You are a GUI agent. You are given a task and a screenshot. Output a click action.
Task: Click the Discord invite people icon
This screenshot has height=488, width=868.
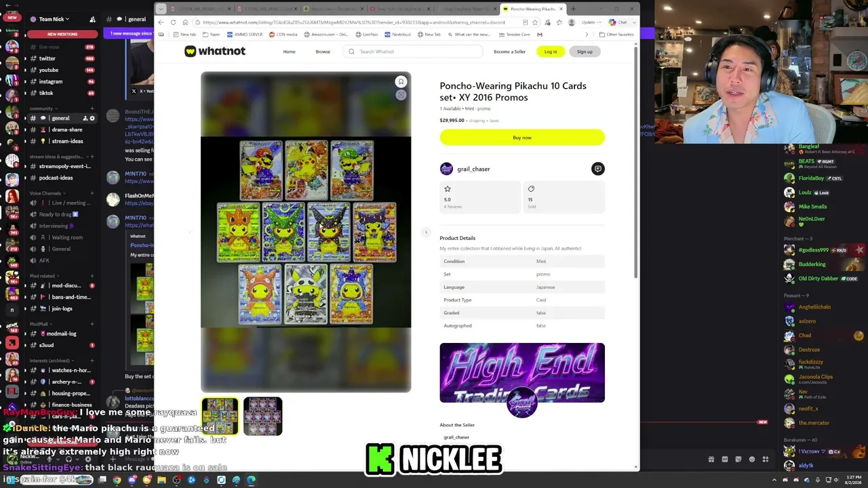[92, 19]
